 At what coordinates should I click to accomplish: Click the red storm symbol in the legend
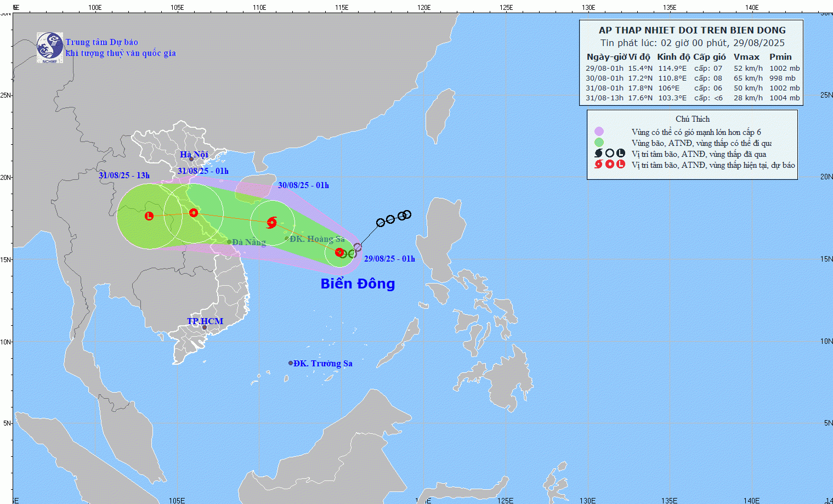[x=599, y=164]
